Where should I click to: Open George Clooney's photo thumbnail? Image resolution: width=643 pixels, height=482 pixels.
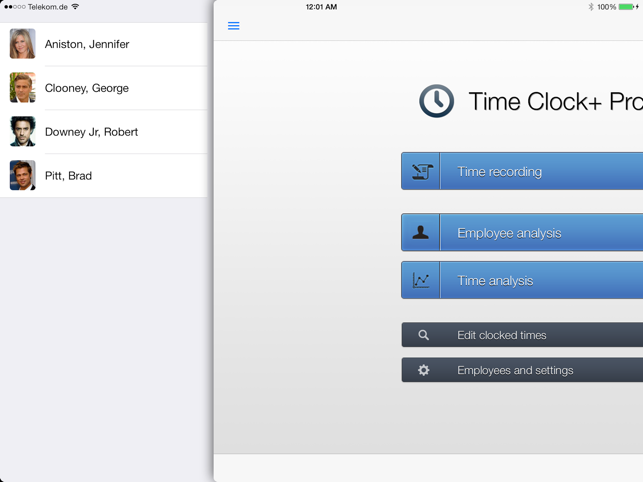(23, 88)
